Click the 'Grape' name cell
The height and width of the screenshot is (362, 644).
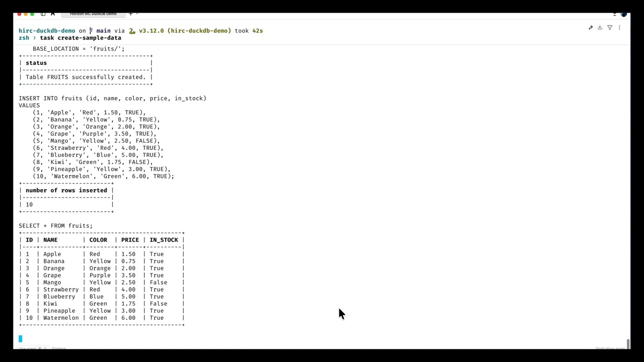[x=52, y=275]
